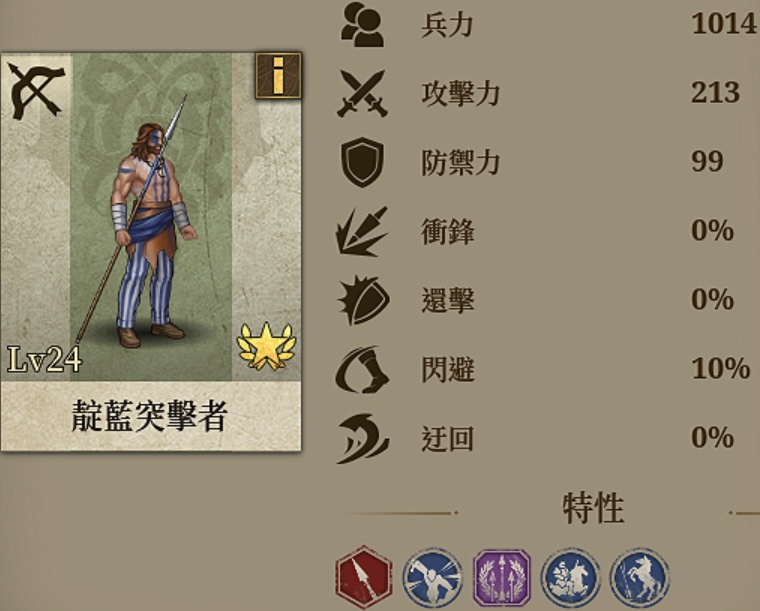Select the purple triple-spear laurel trait icon

click(502, 578)
